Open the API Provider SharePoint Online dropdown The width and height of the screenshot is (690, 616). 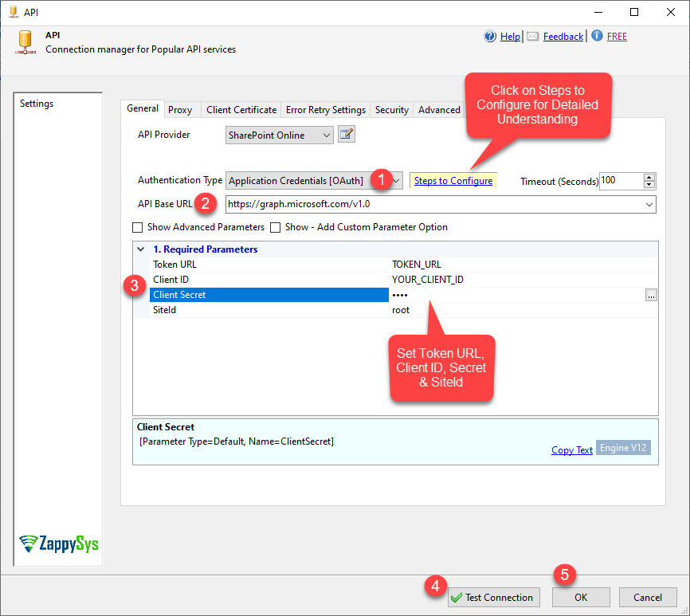(x=280, y=135)
